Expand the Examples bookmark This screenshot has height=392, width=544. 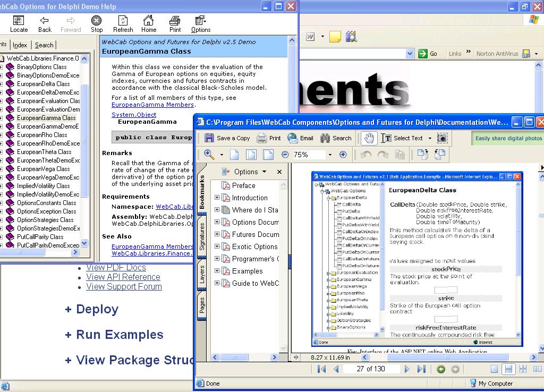click(x=217, y=270)
